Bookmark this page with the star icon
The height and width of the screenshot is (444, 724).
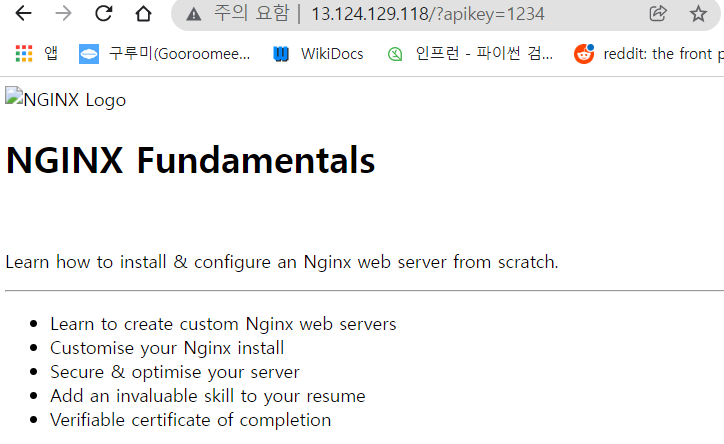coord(698,13)
